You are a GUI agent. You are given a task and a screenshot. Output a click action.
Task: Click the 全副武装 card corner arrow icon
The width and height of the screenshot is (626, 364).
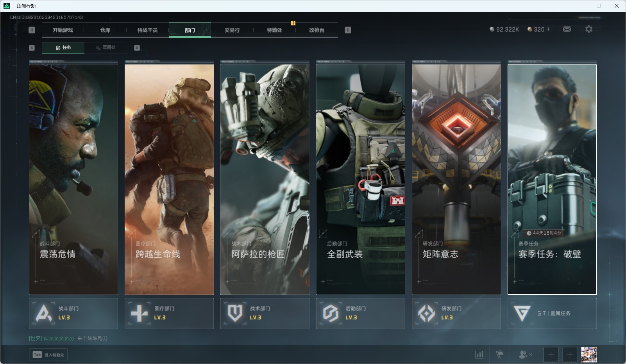323,234
